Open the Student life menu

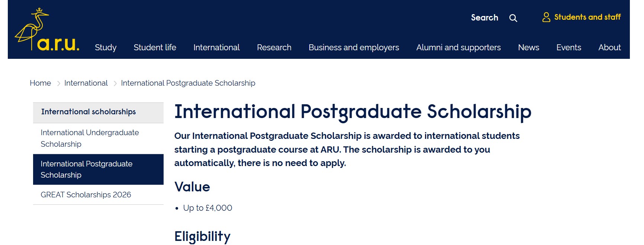pyautogui.click(x=155, y=48)
